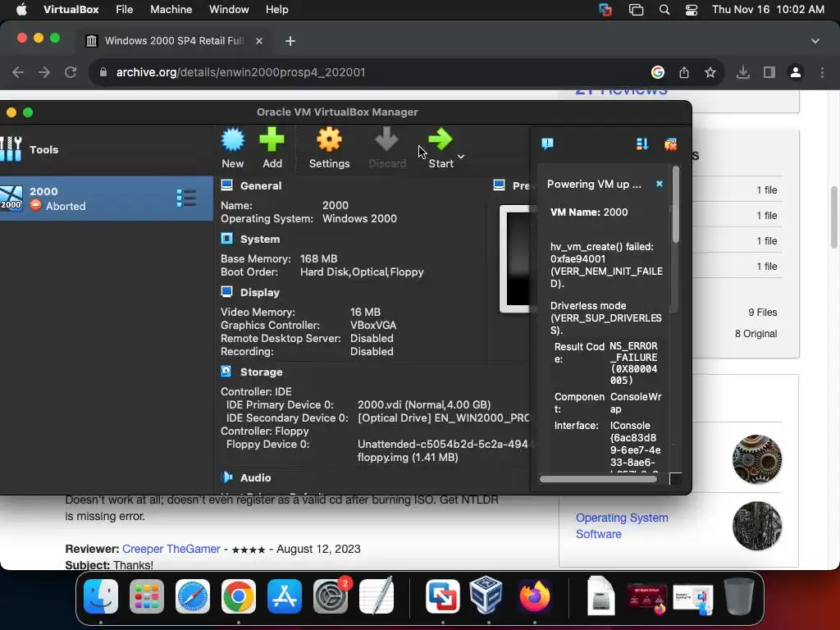Open the Machine menu
Image resolution: width=840 pixels, height=630 pixels.
[x=171, y=10]
